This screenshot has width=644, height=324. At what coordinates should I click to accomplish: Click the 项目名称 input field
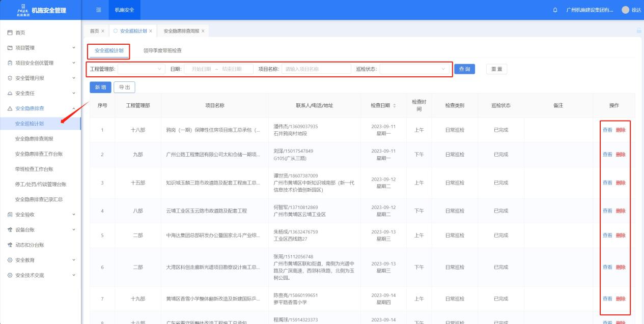[x=316, y=69]
